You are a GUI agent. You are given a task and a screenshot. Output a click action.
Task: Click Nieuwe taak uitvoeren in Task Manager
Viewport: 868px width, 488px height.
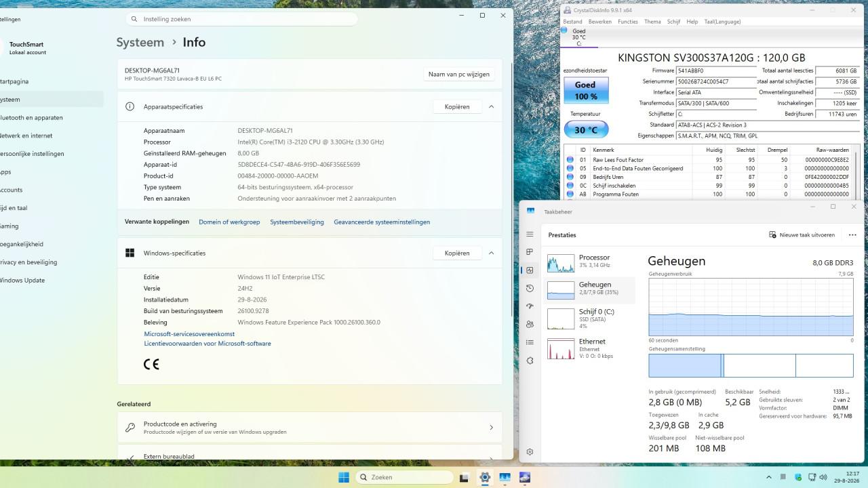pos(802,235)
